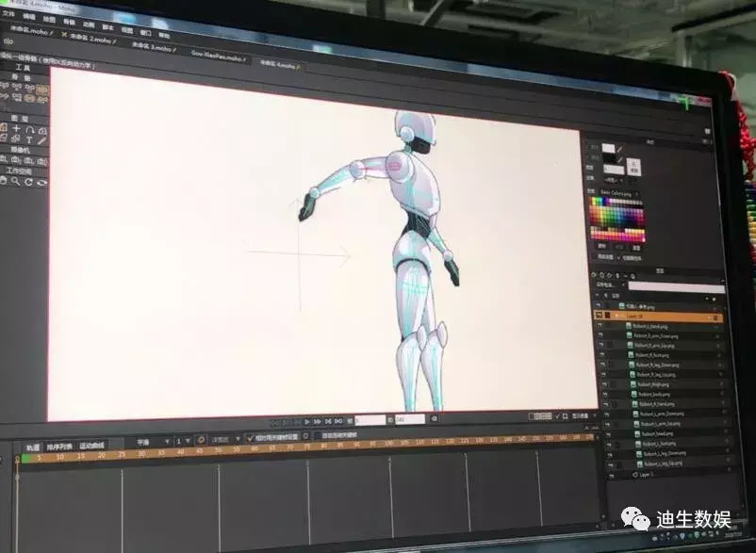The width and height of the screenshot is (756, 553).
Task: Switch to the Gou-XiaoPien.moho document tab
Action: tap(219, 56)
